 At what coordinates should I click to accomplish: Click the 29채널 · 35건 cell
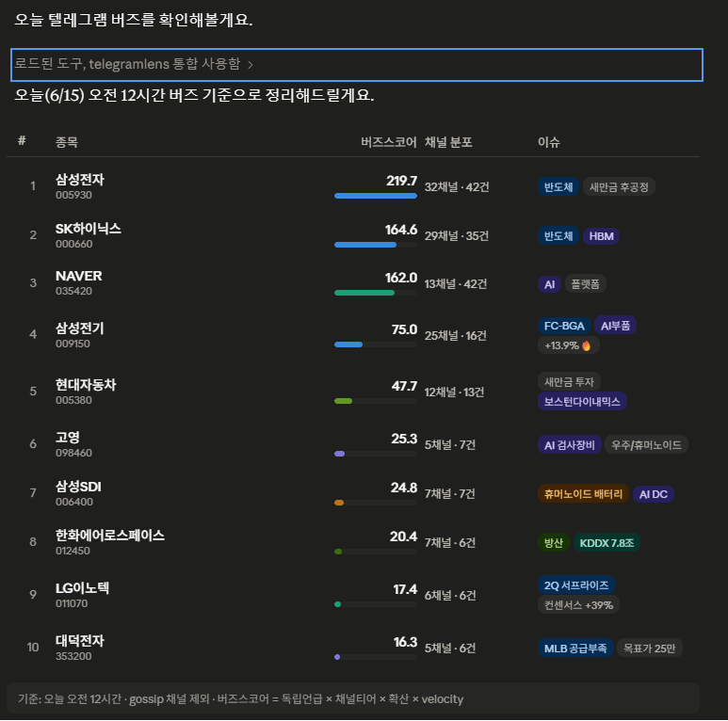click(x=457, y=236)
